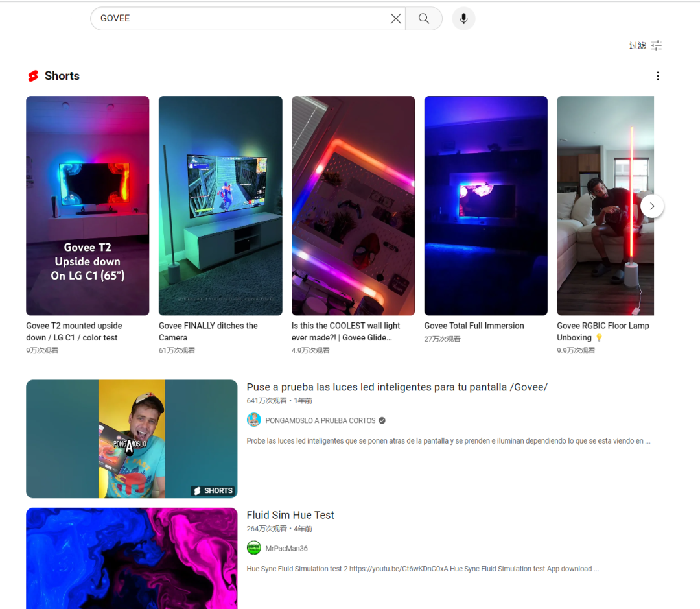Click '61万次观看' under Govee FINALLY short
700x609 pixels.
pyautogui.click(x=177, y=351)
